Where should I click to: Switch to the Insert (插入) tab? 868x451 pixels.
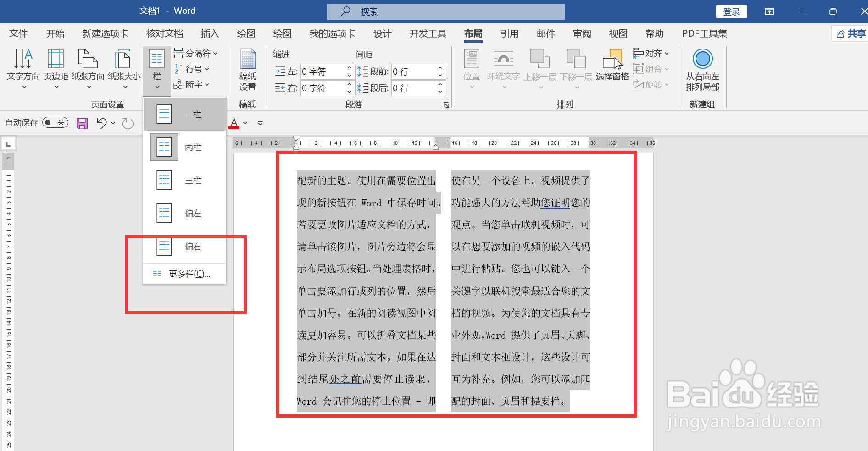point(210,33)
